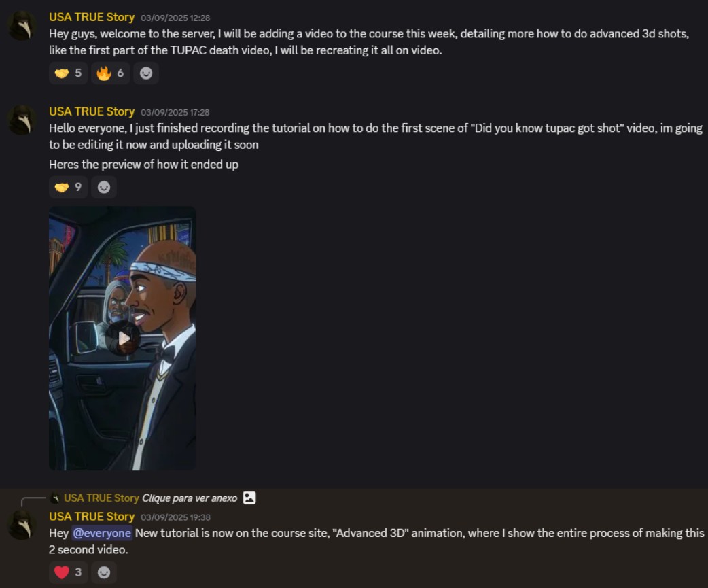Jump to replied message 'Clique para ver anexo'
Screen dimensions: 708x588
(190, 498)
